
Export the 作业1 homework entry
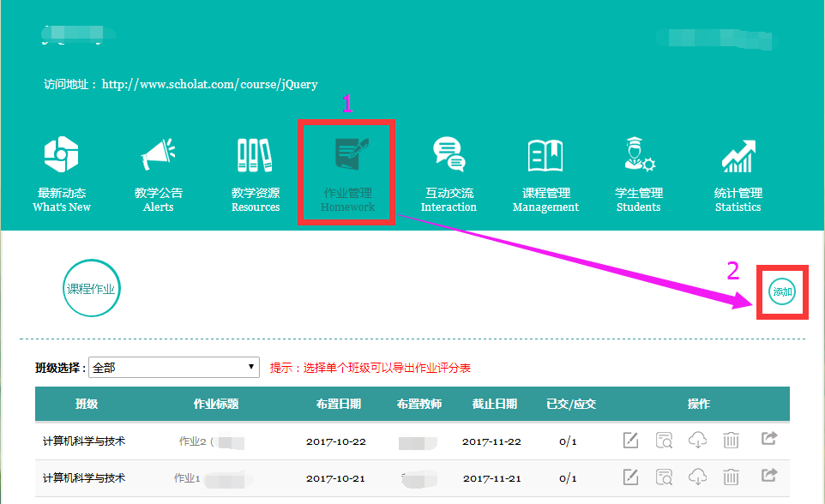point(769,476)
